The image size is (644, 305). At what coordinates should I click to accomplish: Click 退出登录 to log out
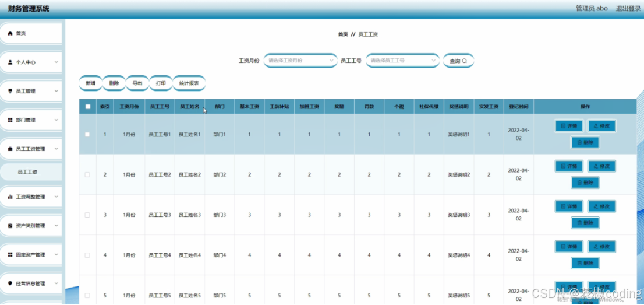628,8
